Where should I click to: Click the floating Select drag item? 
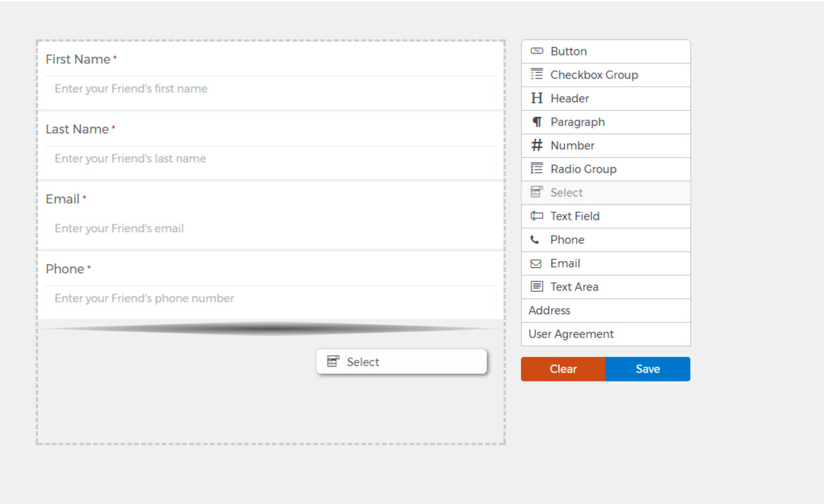(401, 362)
